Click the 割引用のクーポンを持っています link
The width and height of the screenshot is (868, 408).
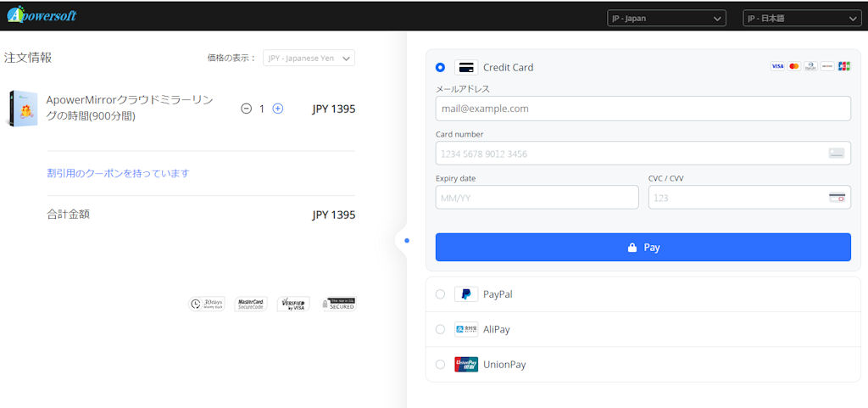click(x=119, y=173)
